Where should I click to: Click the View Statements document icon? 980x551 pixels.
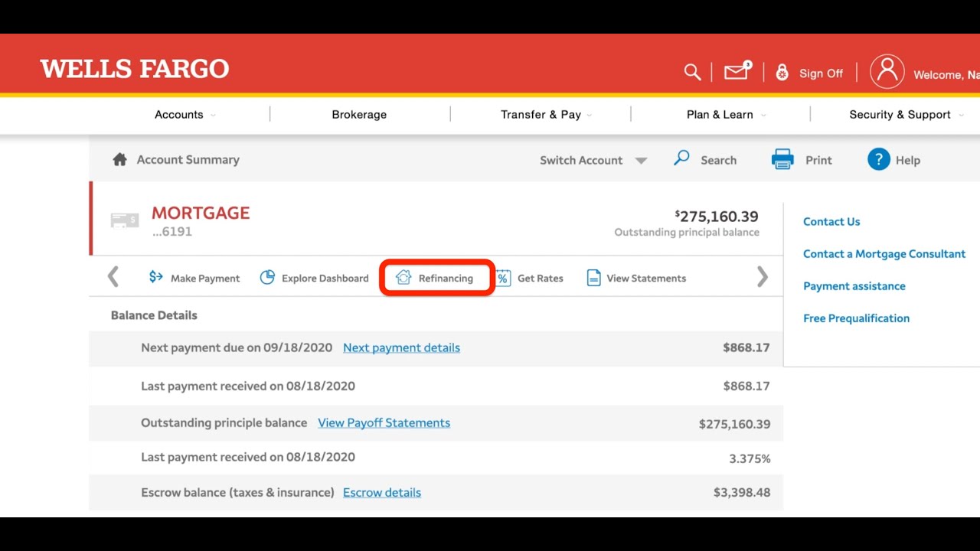tap(593, 278)
